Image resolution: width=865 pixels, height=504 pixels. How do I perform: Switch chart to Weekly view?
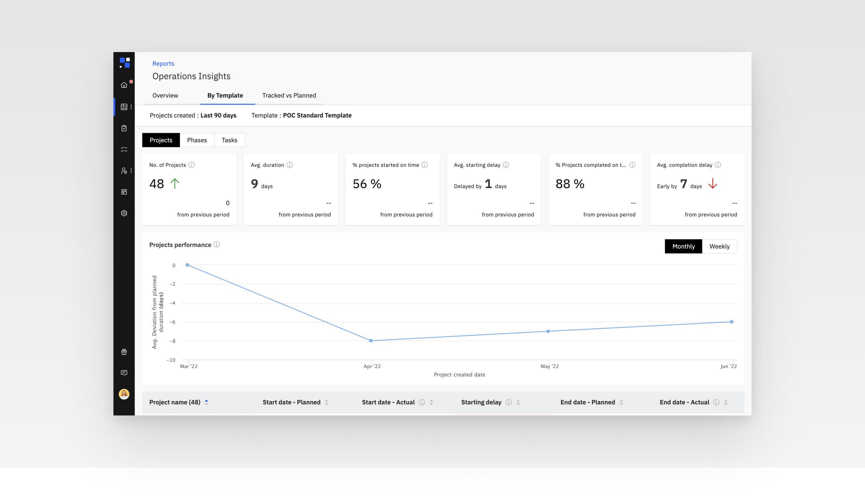719,247
